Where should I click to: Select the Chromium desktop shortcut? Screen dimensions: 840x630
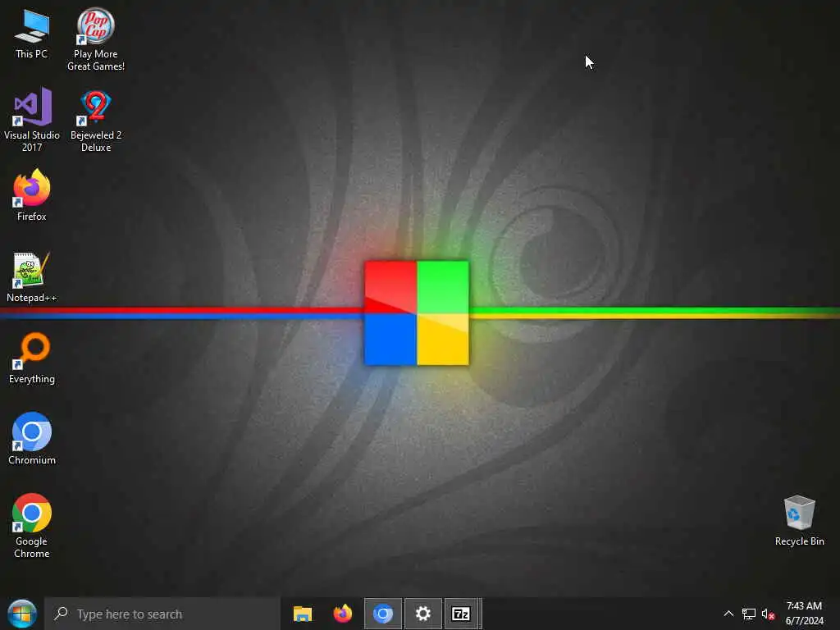(32, 439)
